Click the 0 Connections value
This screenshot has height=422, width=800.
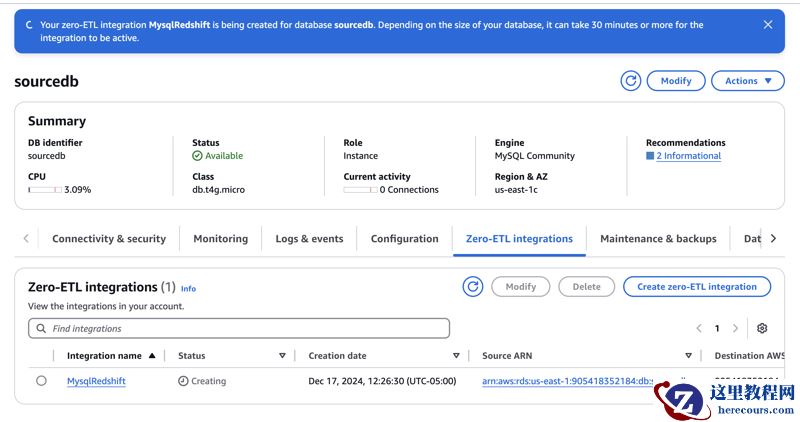409,189
